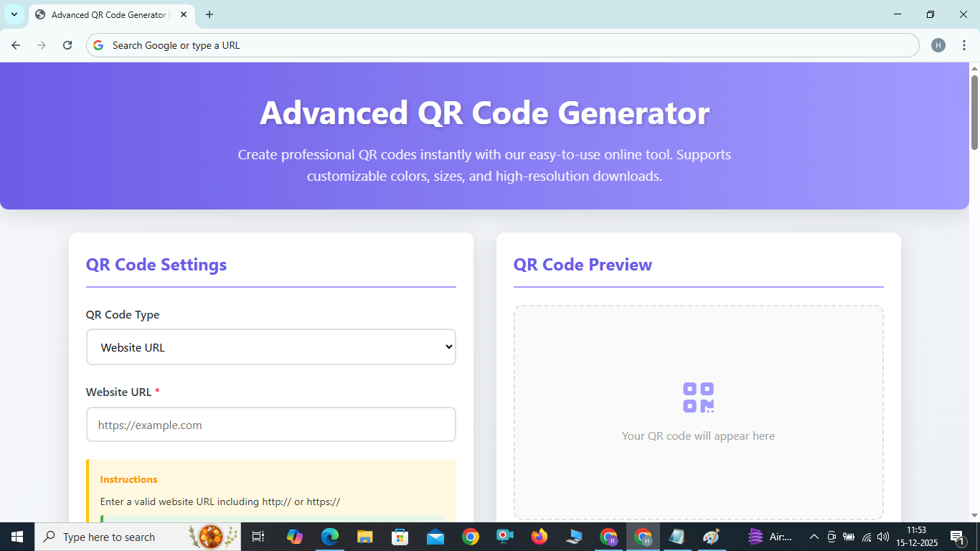
Task: Open the browser profile menu with H avatar
Action: pos(938,44)
